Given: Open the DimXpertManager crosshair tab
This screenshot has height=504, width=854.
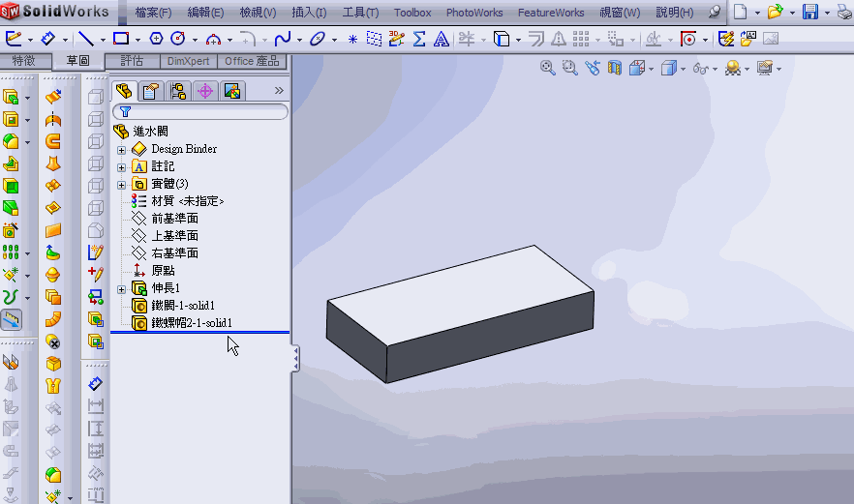Looking at the screenshot, I should pos(205,91).
